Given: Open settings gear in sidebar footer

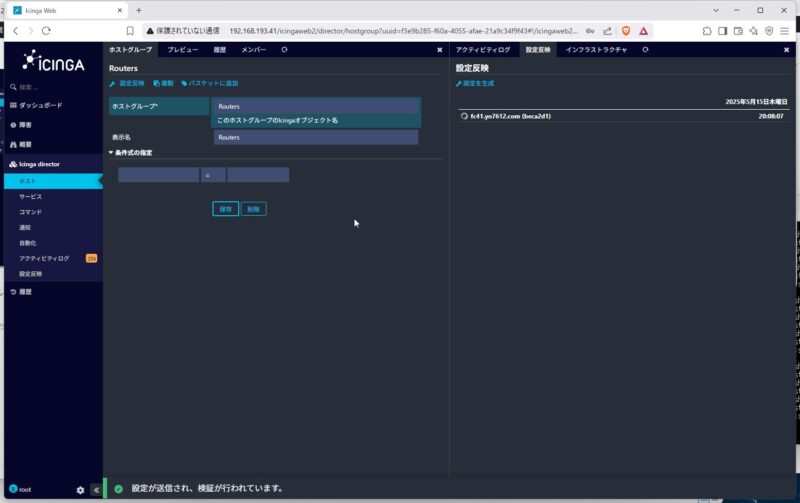Looking at the screenshot, I should point(80,490).
